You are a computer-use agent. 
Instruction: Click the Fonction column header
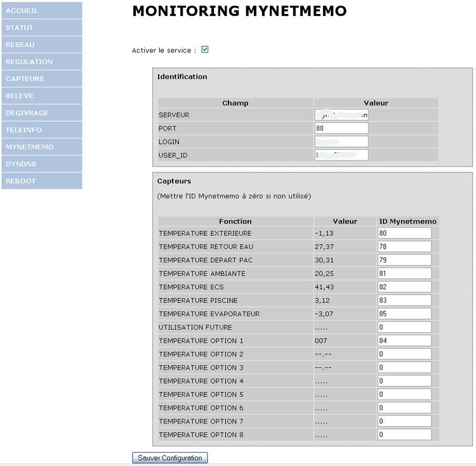coord(235,221)
